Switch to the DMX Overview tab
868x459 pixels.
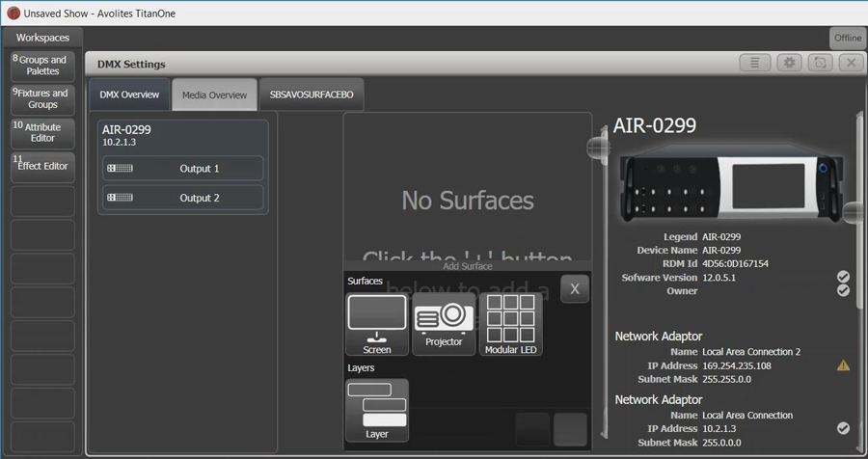(x=129, y=94)
